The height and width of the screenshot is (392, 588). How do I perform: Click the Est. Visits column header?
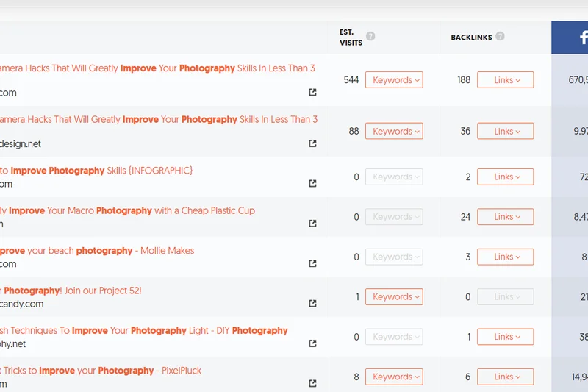[x=351, y=38]
